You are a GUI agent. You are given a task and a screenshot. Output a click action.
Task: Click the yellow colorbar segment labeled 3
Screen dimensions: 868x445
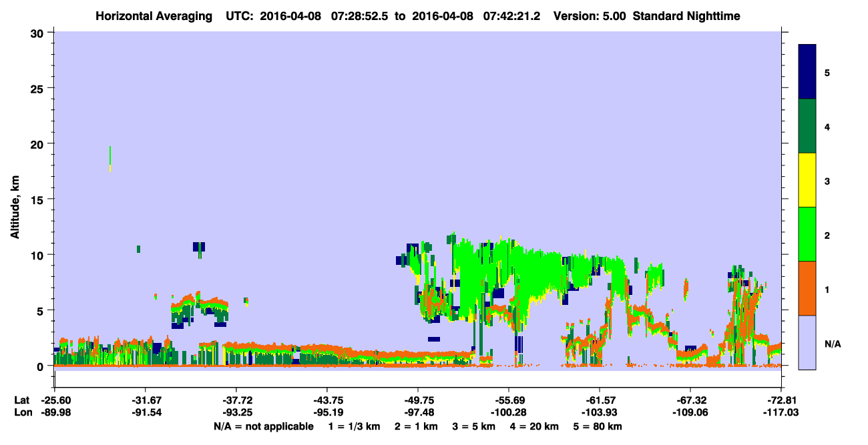(807, 180)
